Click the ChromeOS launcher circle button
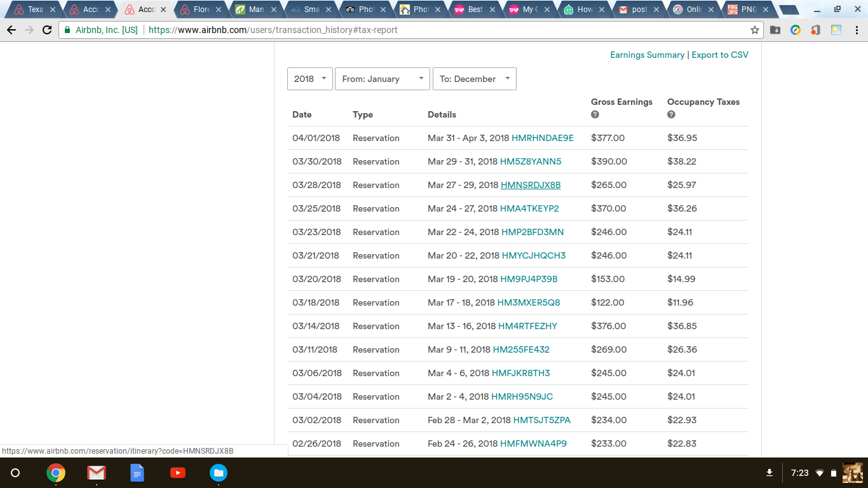This screenshot has height=488, width=868. 16,473
